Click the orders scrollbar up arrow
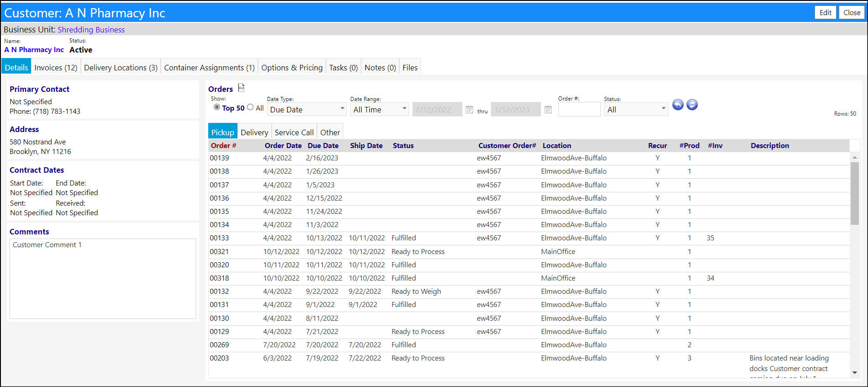 point(854,157)
